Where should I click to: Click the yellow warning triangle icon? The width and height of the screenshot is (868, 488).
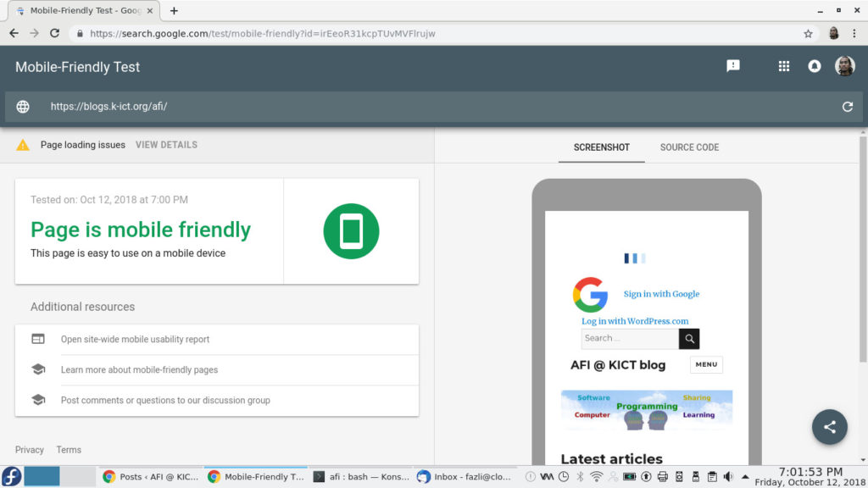coord(23,145)
